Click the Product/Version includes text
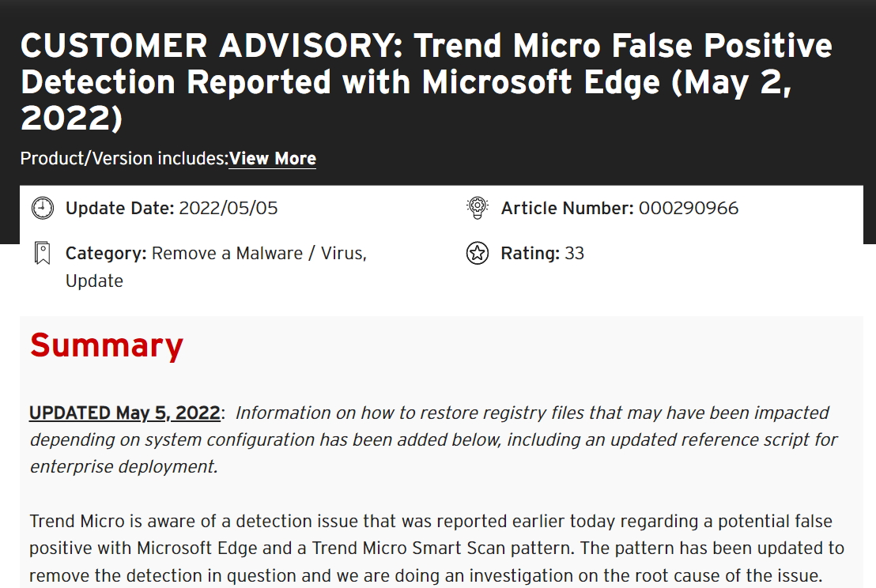876x588 pixels. (x=124, y=158)
